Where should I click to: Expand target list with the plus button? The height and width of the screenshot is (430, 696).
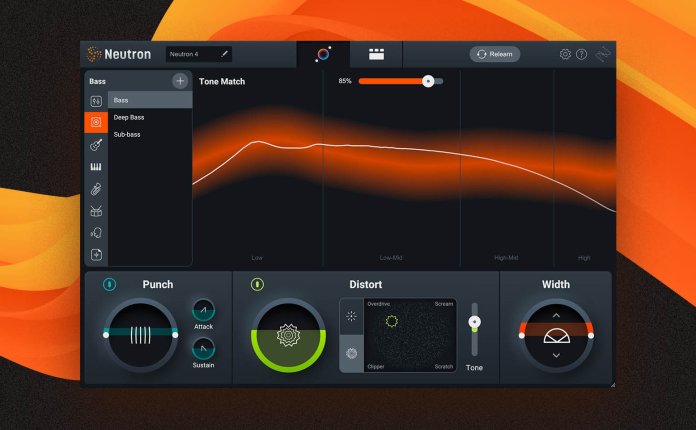[x=180, y=81]
